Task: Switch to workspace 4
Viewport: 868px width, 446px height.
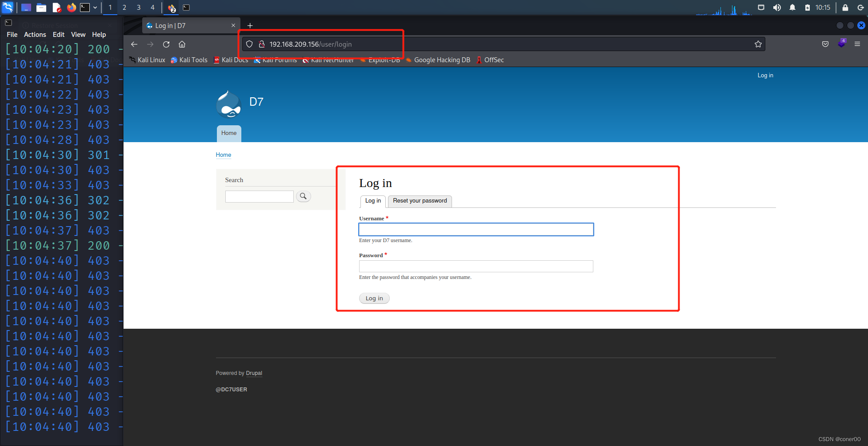Action: coord(152,8)
